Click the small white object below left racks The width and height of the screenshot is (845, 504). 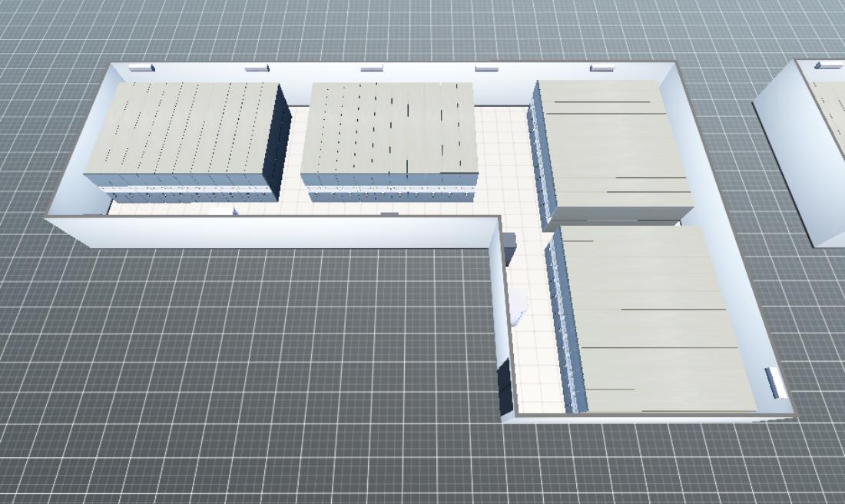pos(222,211)
